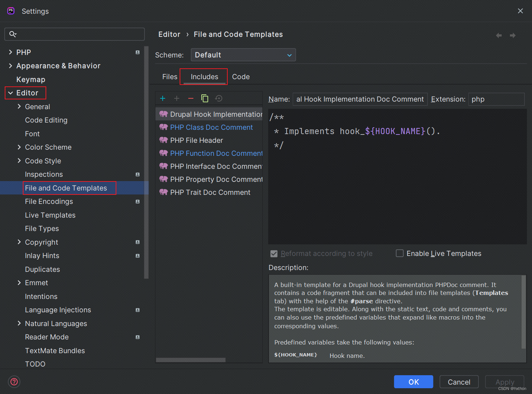Screen dimensions: 532x394
Task: Switch to the Code tab
Action: (241, 77)
